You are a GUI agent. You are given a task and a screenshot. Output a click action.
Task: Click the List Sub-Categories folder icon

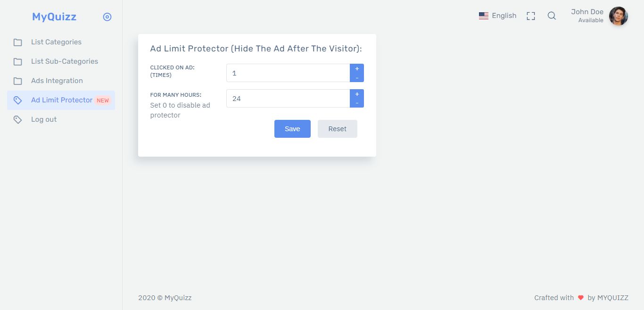pyautogui.click(x=17, y=62)
